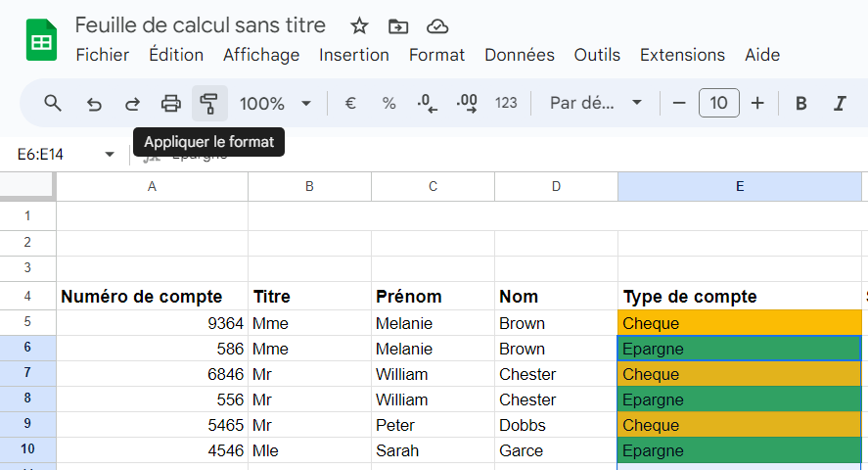Select the Titre header cell
This screenshot has height=470, width=868.
(309, 296)
